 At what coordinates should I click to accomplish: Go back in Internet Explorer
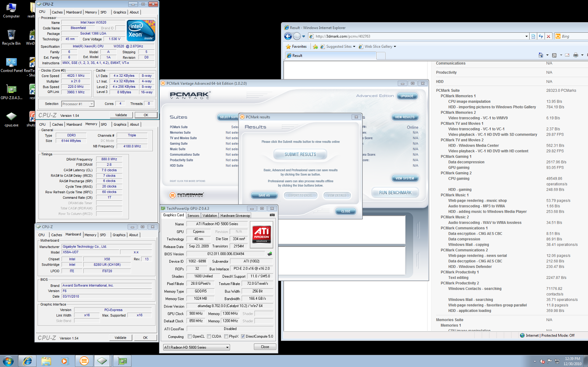coord(288,36)
